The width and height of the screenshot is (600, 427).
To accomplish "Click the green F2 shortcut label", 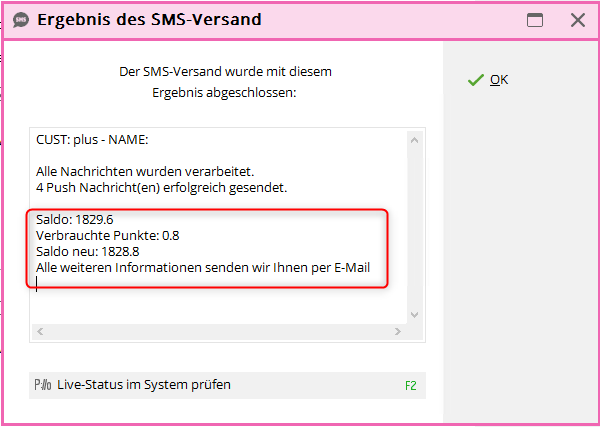I will tap(411, 386).
